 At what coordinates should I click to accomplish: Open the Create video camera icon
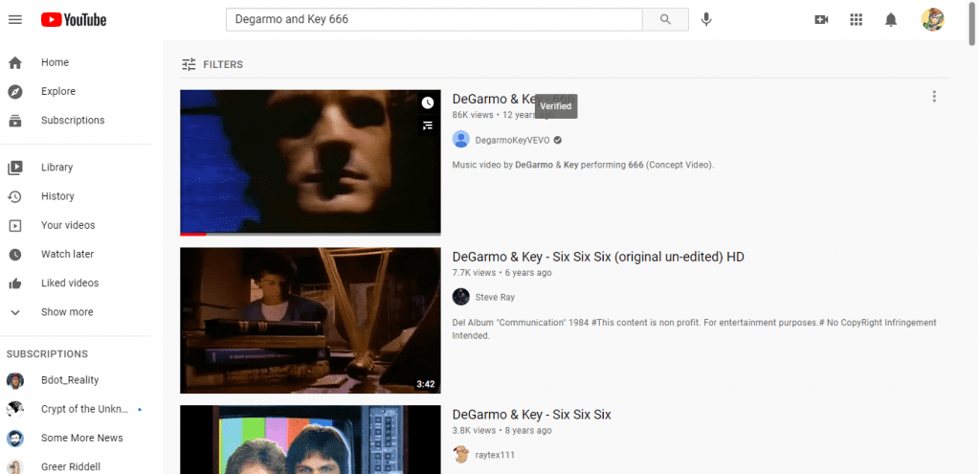[x=821, y=20]
